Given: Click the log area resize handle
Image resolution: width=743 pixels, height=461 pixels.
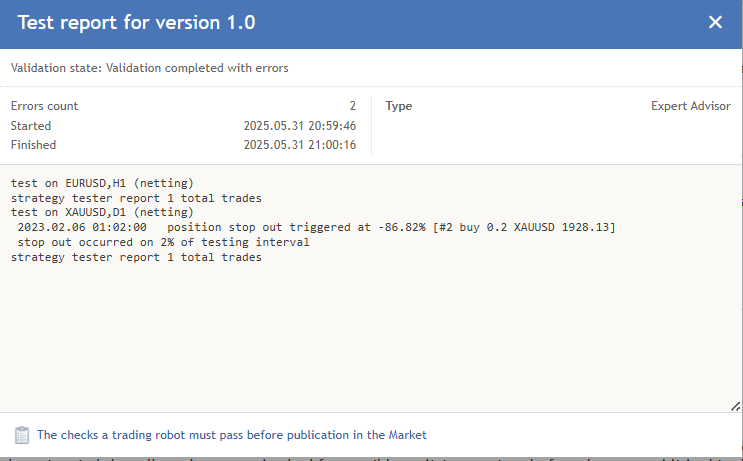Looking at the screenshot, I should (x=735, y=405).
